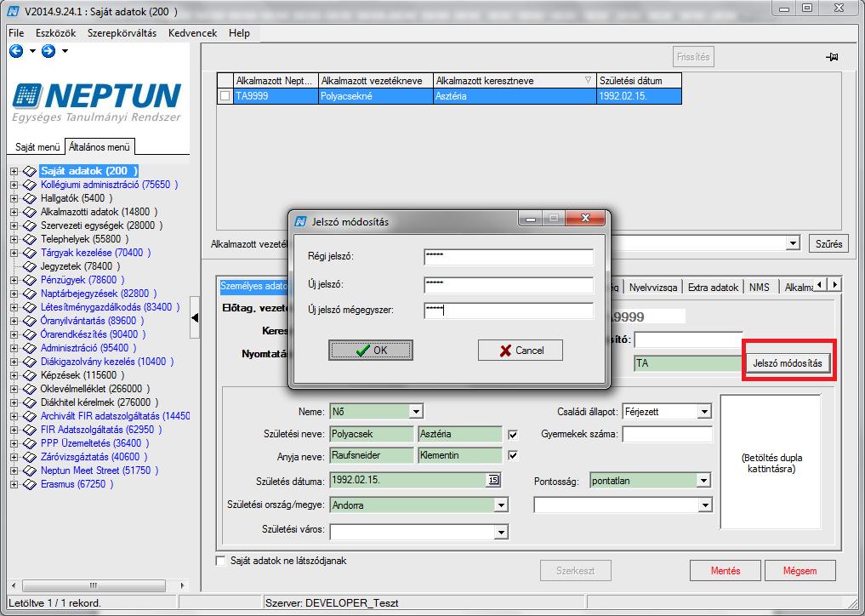Click the book icon of Képzések

30,375
